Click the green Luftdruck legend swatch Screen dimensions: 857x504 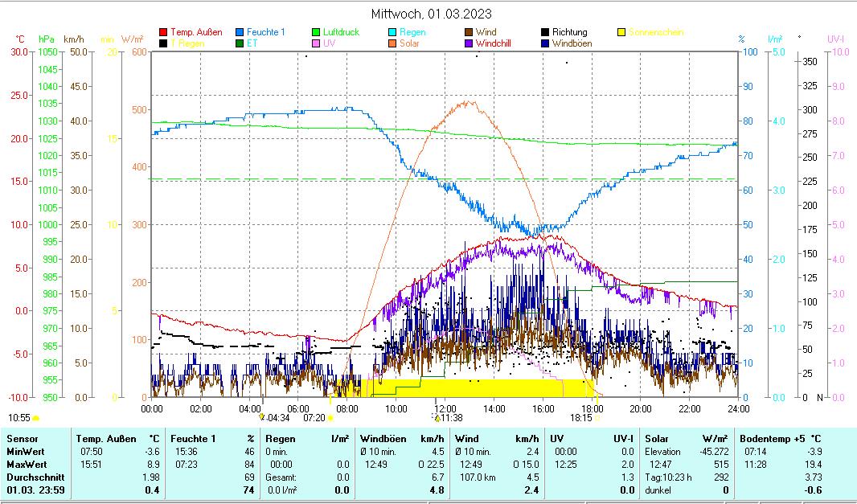[x=316, y=32]
